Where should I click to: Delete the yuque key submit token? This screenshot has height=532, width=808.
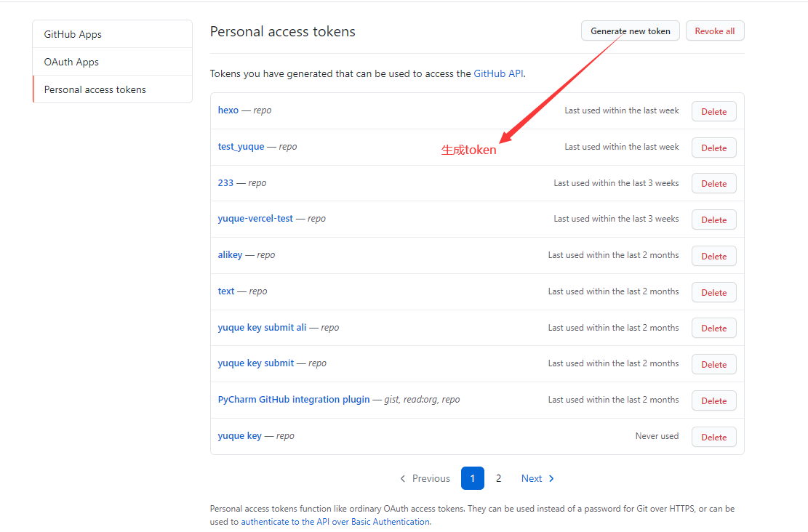(713, 365)
